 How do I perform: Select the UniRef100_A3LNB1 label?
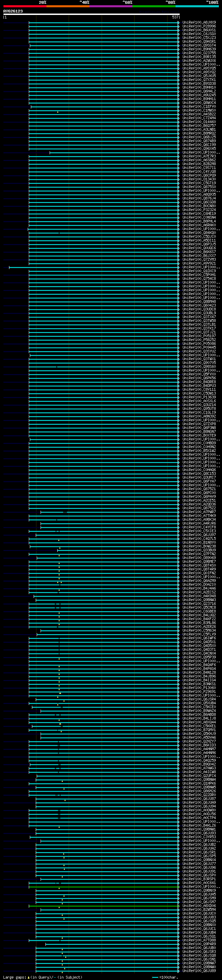click(199, 129)
